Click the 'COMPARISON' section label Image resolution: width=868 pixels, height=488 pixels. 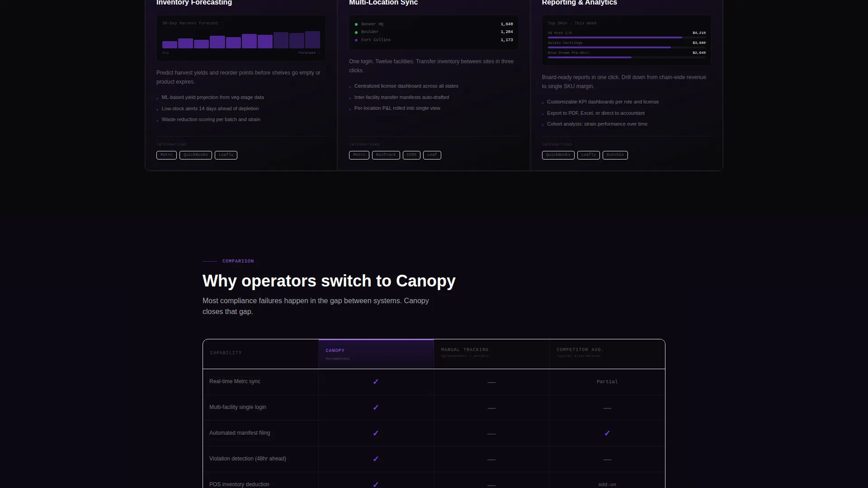click(x=238, y=261)
